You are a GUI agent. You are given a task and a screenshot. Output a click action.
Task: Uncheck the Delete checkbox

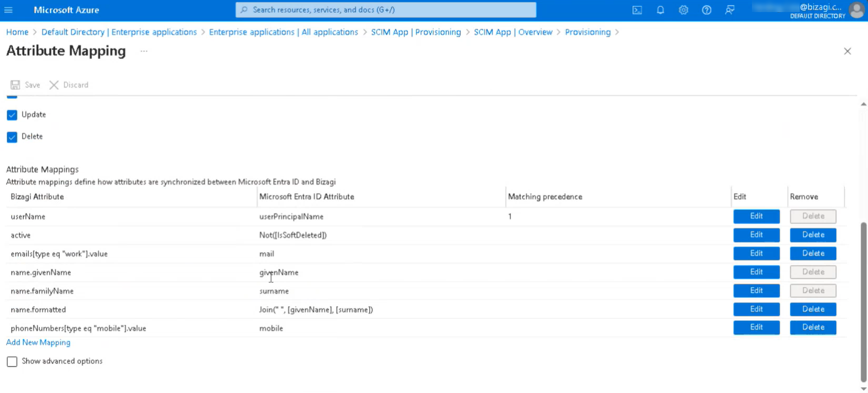(12, 137)
